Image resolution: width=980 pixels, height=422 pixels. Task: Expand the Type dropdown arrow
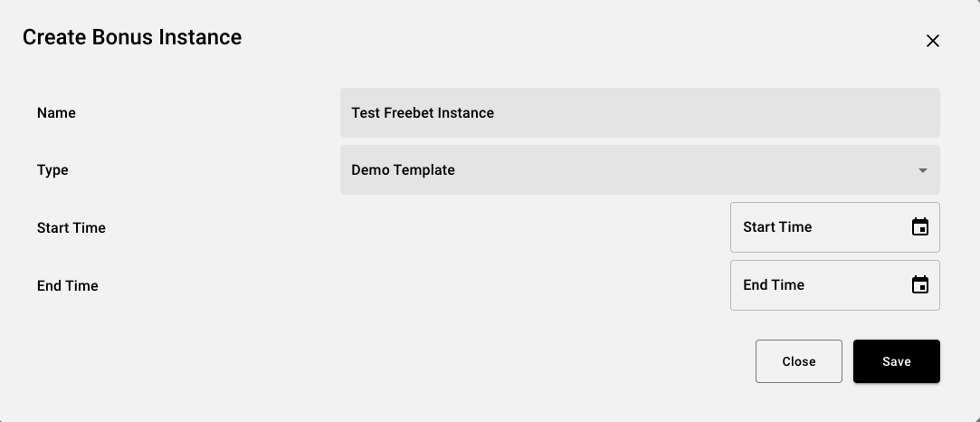coord(922,170)
